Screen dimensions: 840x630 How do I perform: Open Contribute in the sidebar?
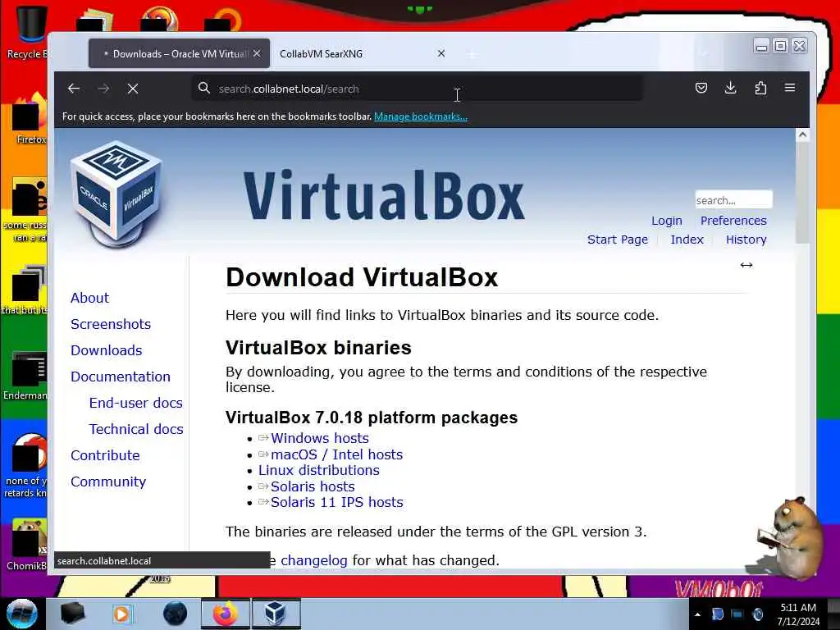pos(105,455)
